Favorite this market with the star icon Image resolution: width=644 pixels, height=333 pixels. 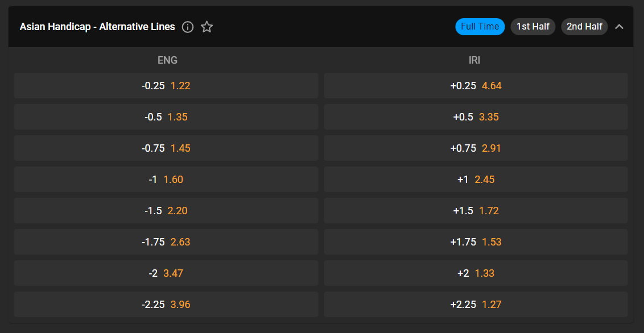coord(207,27)
